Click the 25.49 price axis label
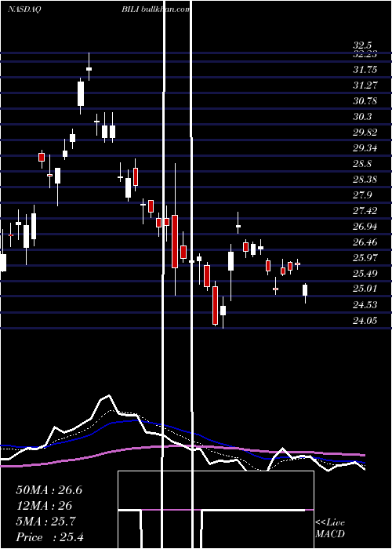Image resolution: width=392 pixels, height=549 pixels. coord(365,274)
